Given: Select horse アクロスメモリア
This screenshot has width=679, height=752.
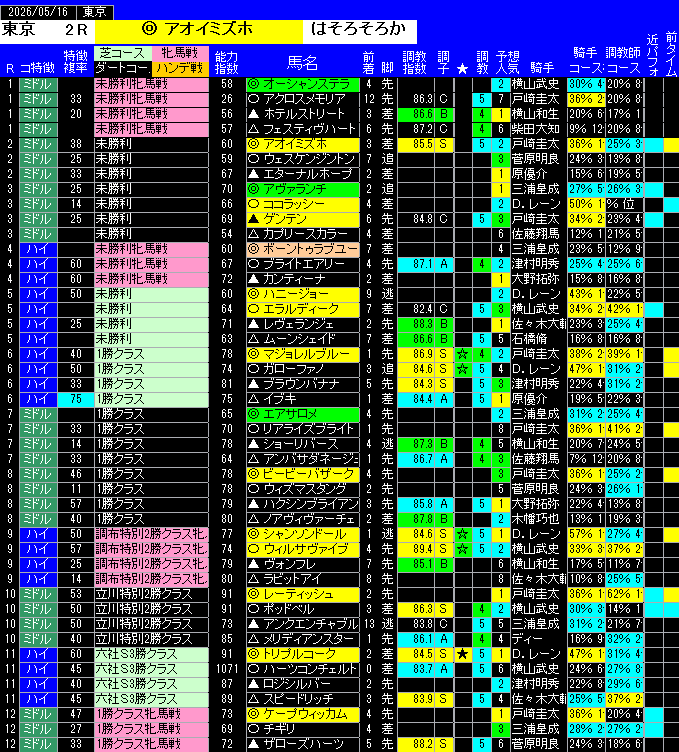Looking at the screenshot, I should pyautogui.click(x=303, y=99).
